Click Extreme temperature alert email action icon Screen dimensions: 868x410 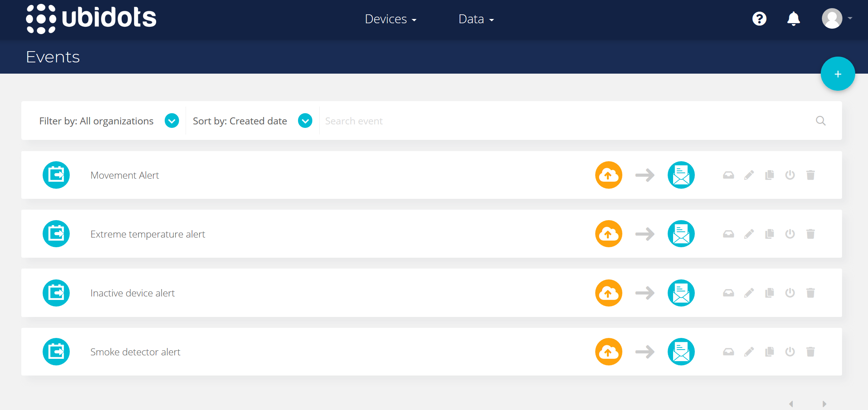[x=681, y=234]
